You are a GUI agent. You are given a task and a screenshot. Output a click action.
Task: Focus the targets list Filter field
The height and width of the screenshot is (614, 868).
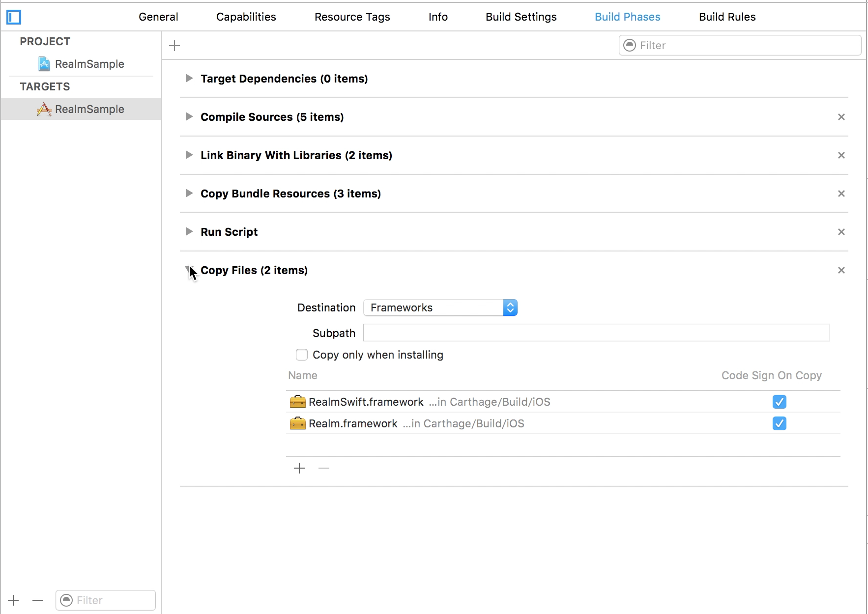pos(106,600)
